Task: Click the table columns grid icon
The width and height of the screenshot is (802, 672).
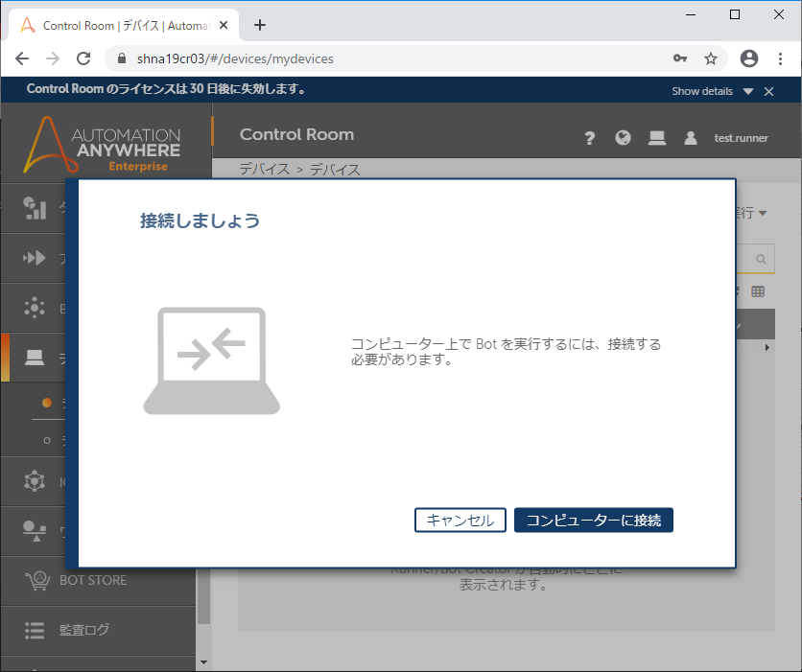Action: pos(758,291)
